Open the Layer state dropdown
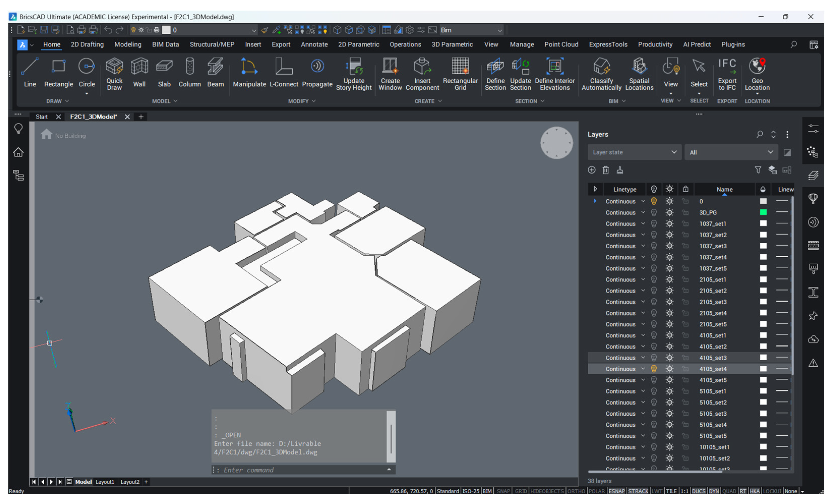The width and height of the screenshot is (832, 504). (635, 152)
